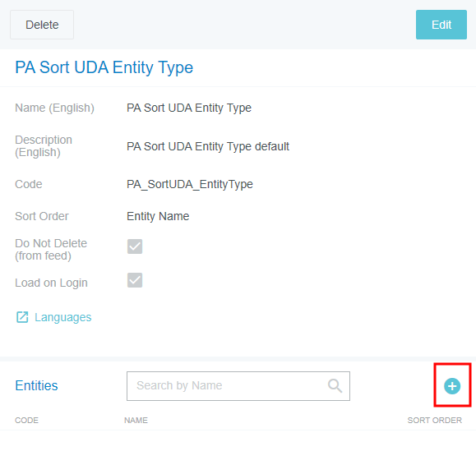Click the external-link icon beside Languages
This screenshot has height=465, width=476.
tap(22, 317)
